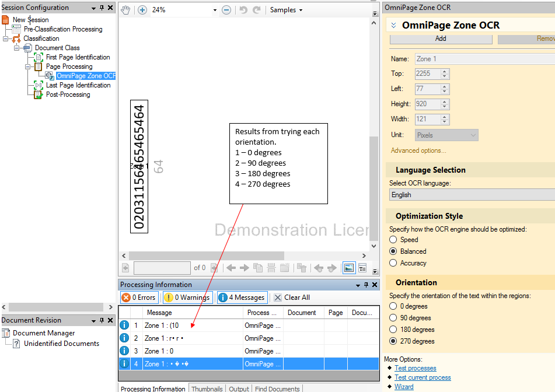Toggle the 0 Errors filter
The image size is (555, 392).
139,297
